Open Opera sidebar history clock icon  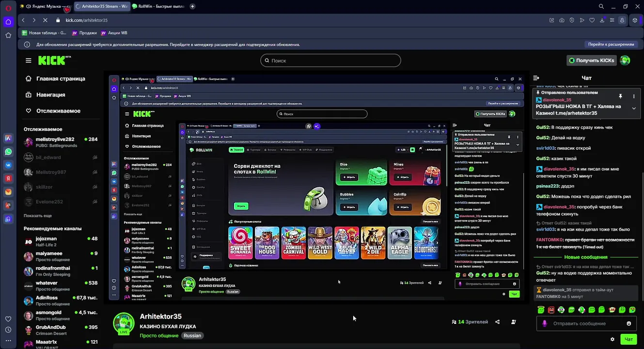pos(8,330)
